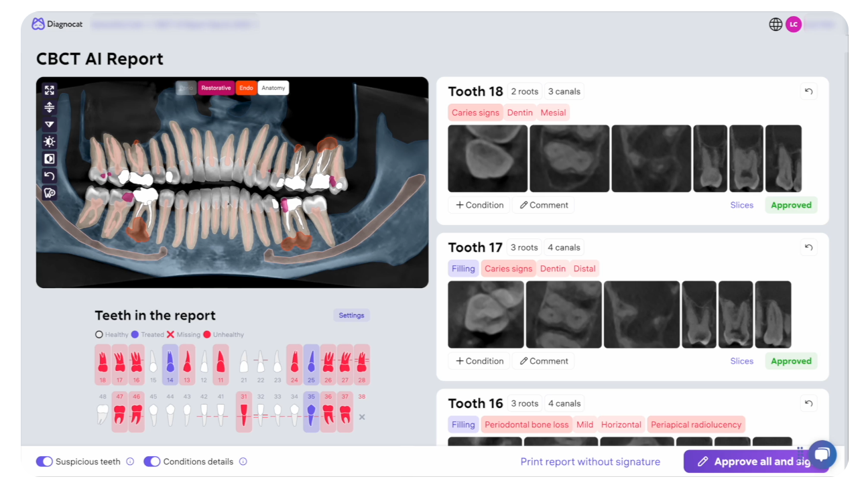Click Approved button on Tooth 18

791,205
